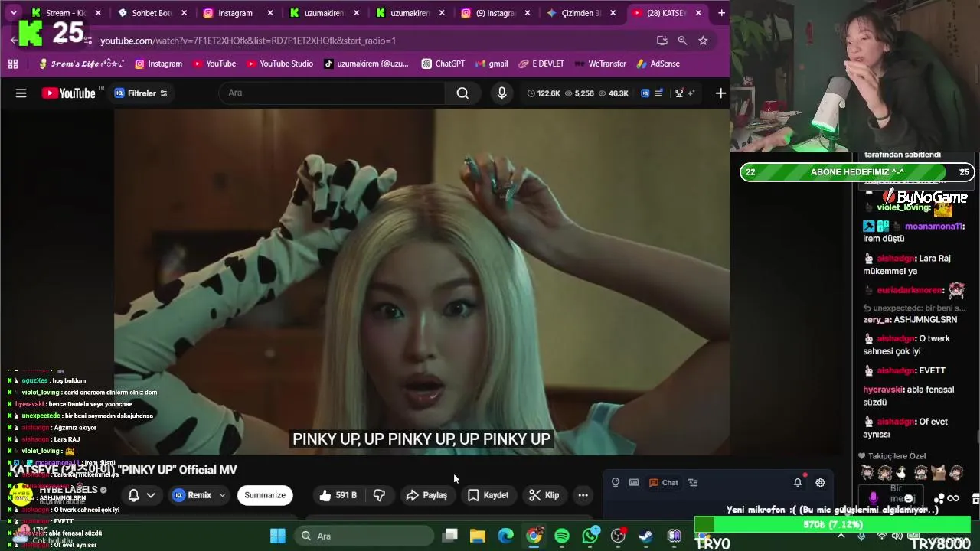Click chat emoji picker smiley

909,498
